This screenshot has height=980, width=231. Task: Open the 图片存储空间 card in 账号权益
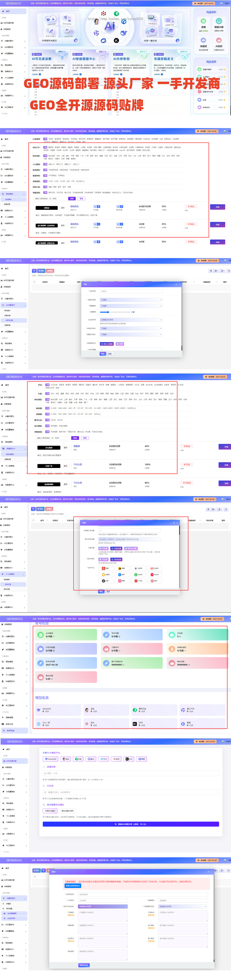(132, 663)
